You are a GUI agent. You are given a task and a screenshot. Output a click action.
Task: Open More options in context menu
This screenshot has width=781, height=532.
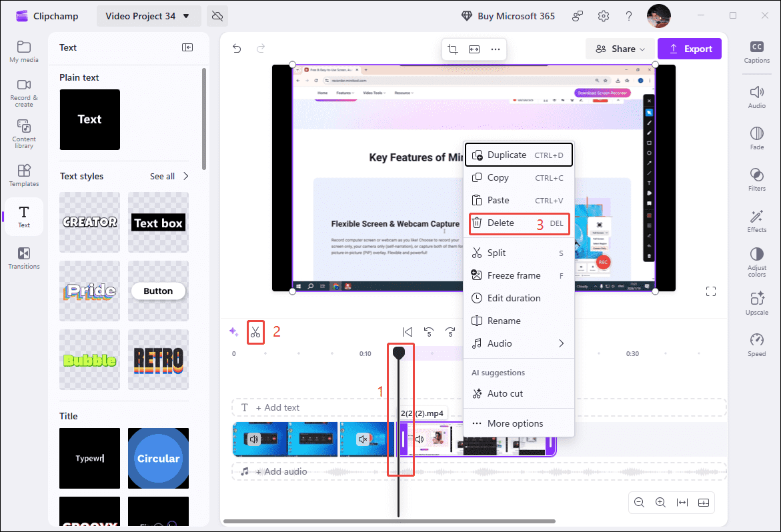pos(518,423)
